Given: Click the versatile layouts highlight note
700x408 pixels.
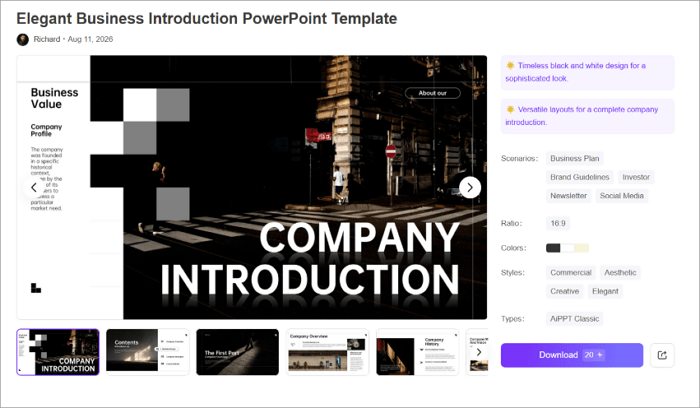Looking at the screenshot, I should point(588,116).
